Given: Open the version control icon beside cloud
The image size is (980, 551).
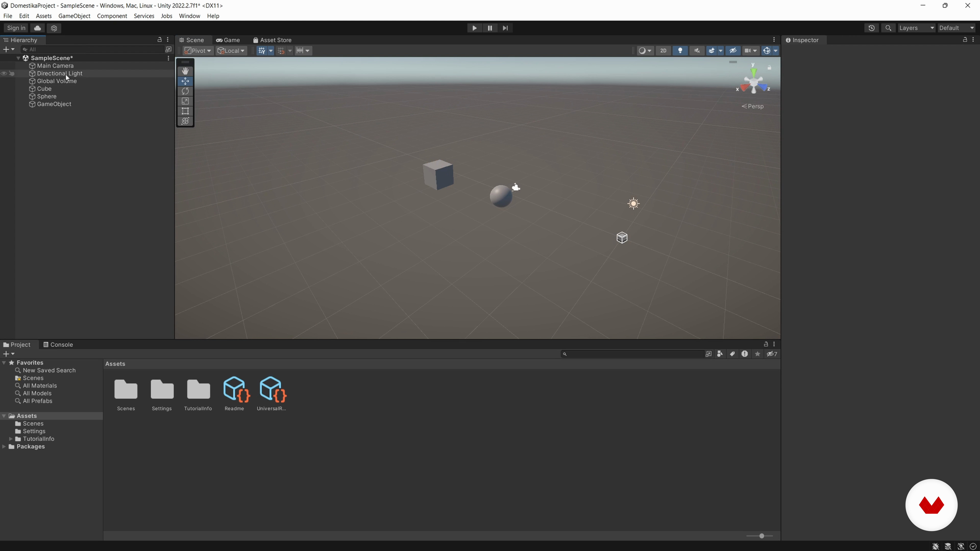Looking at the screenshot, I should (x=54, y=28).
